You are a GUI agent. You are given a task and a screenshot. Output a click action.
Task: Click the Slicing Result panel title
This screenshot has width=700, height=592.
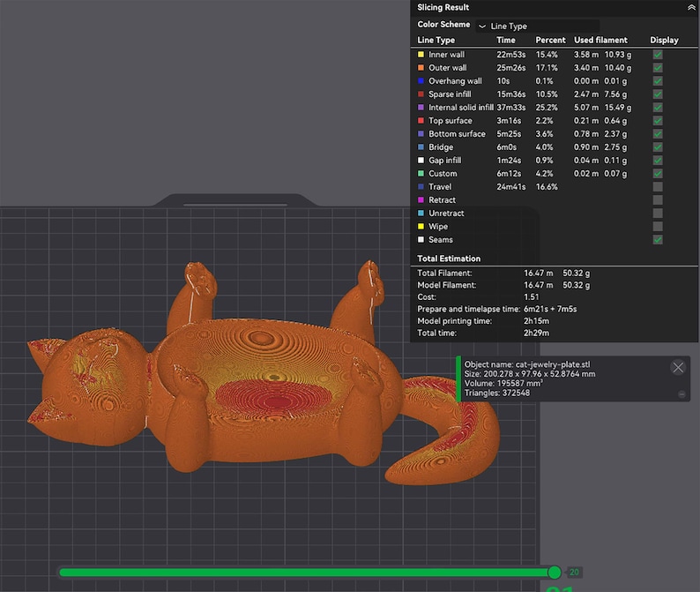pyautogui.click(x=443, y=7)
